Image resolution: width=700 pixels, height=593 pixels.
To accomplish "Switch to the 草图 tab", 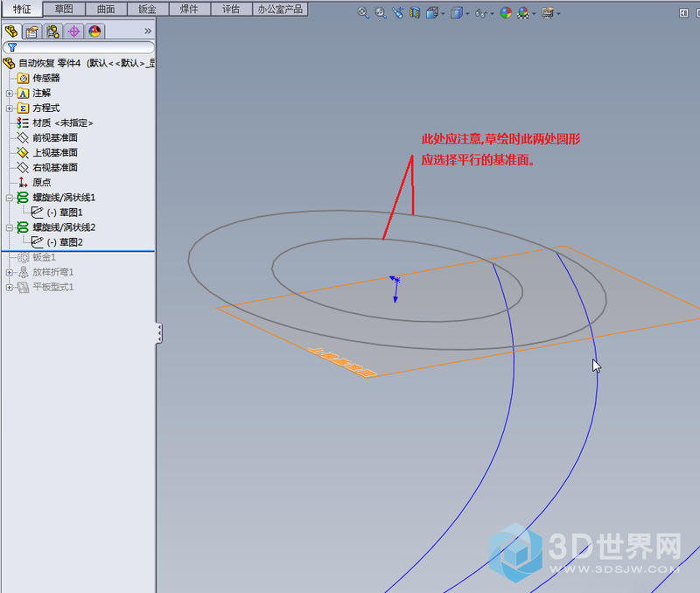I will point(64,9).
